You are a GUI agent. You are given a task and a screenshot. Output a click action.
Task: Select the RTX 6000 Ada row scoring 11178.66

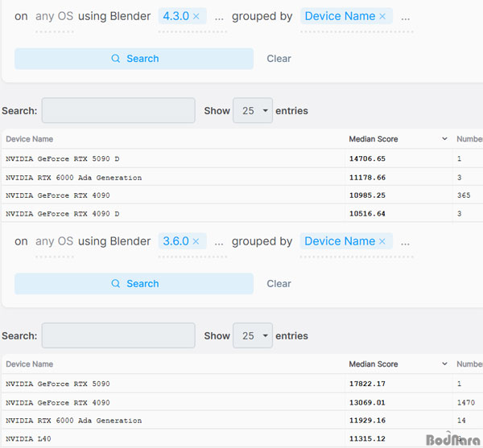(242, 178)
